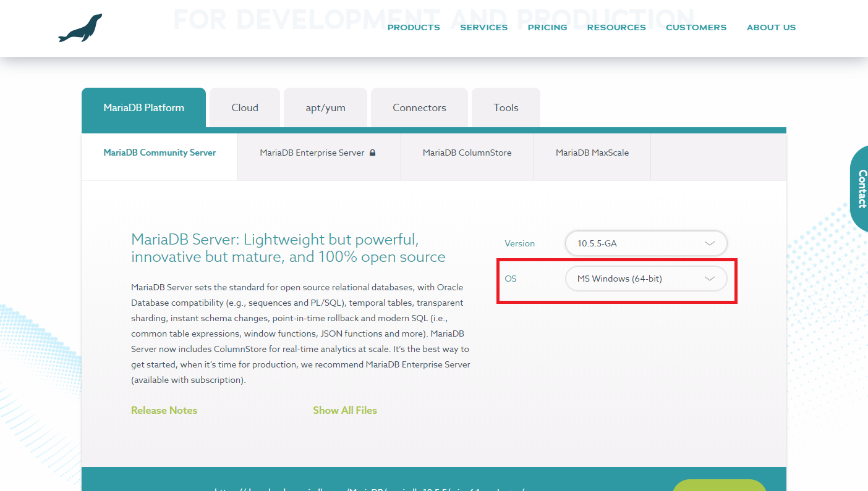
Task: Open the Release Notes link
Action: point(164,410)
